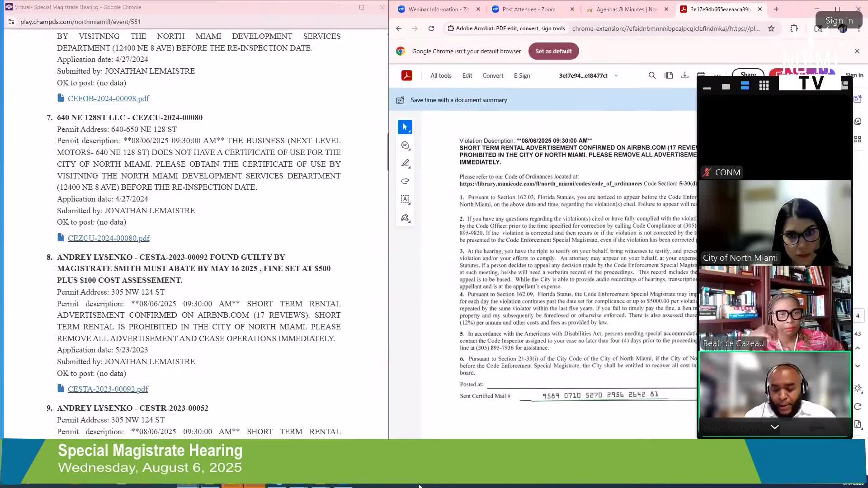Switch Zoom panel to gallery grid view
The height and width of the screenshot is (488, 868).
click(x=764, y=86)
